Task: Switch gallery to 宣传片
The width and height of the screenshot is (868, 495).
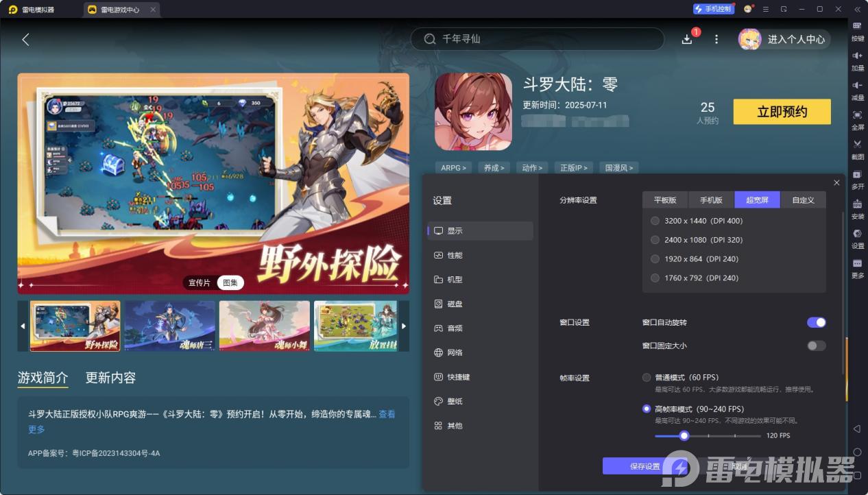Action: click(x=200, y=282)
